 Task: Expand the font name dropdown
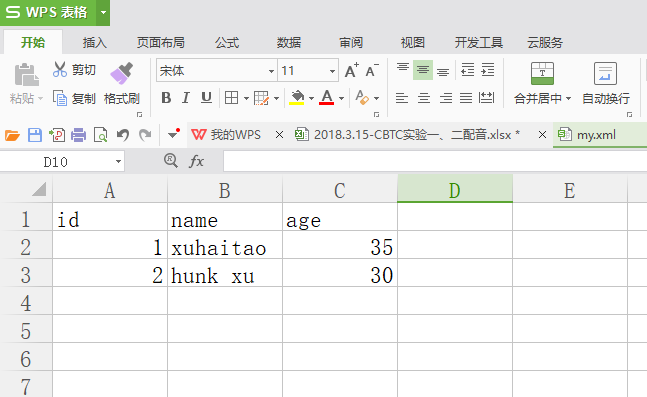271,71
